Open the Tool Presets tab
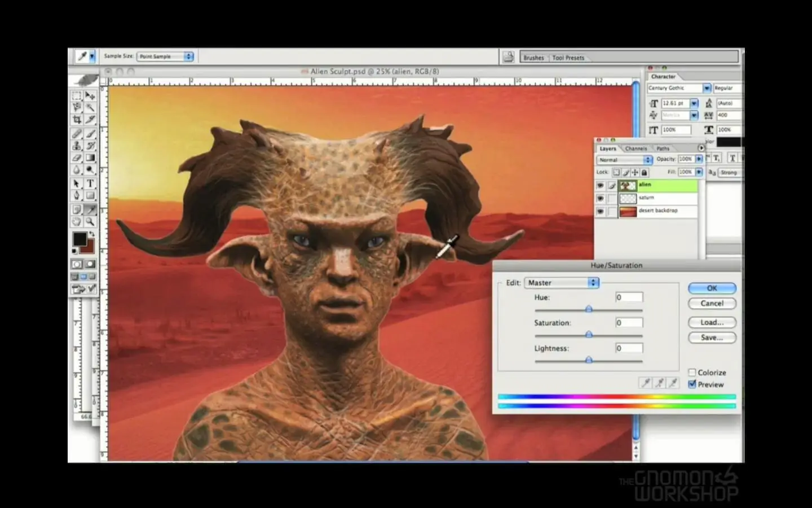This screenshot has width=812, height=508. tap(568, 58)
